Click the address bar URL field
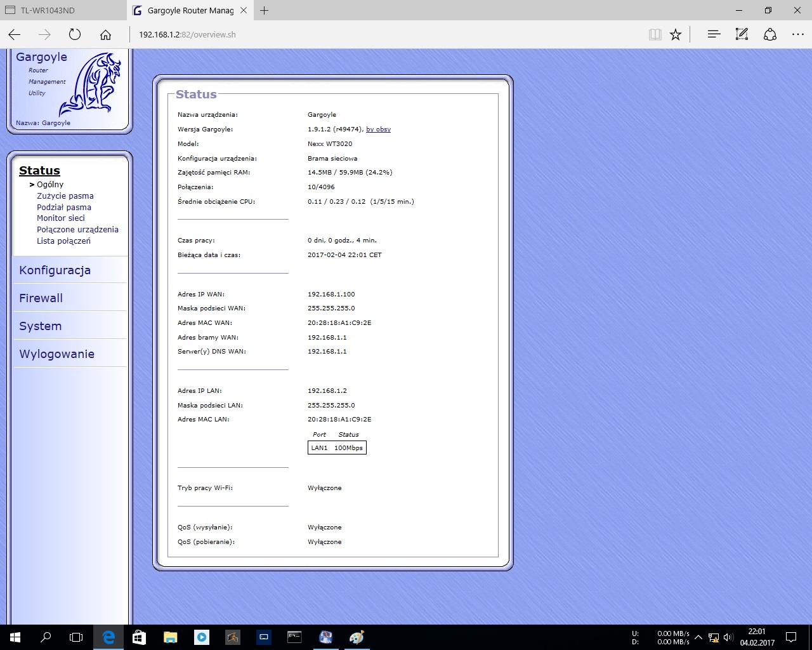Image resolution: width=812 pixels, height=650 pixels. (387, 34)
